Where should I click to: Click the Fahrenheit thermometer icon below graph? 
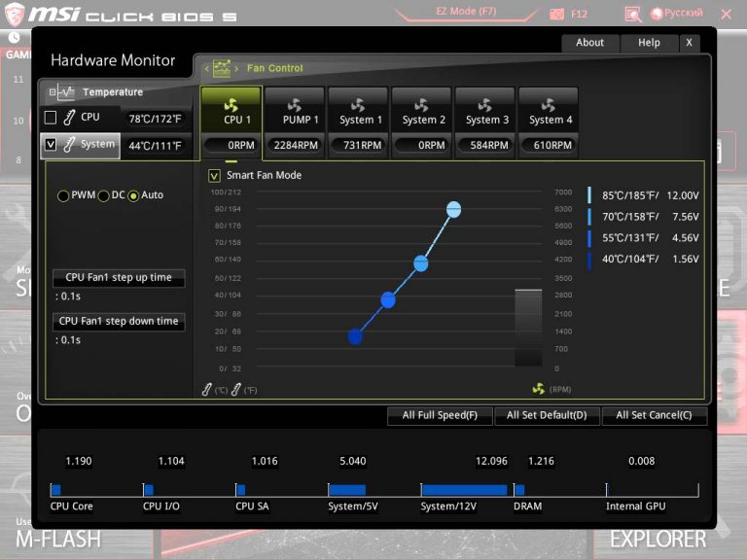[235, 390]
